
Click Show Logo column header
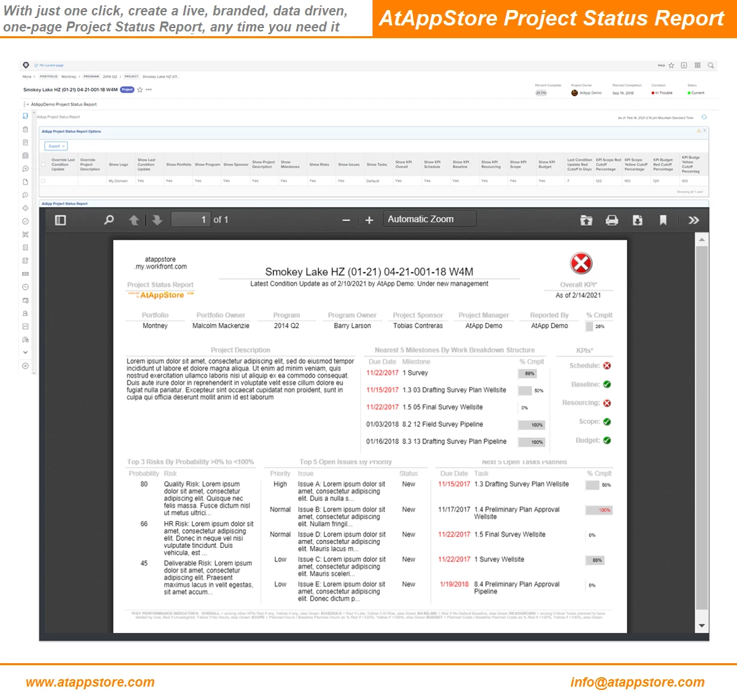pos(119,164)
